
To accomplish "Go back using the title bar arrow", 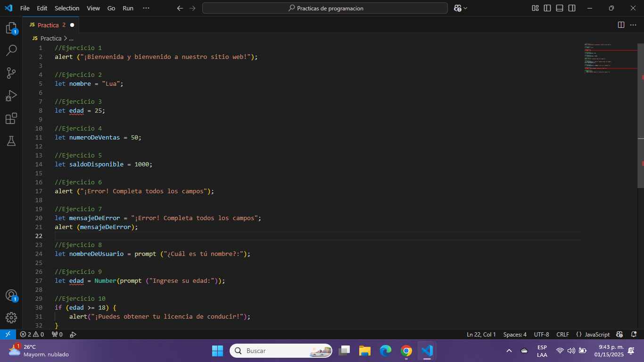I will pos(180,8).
